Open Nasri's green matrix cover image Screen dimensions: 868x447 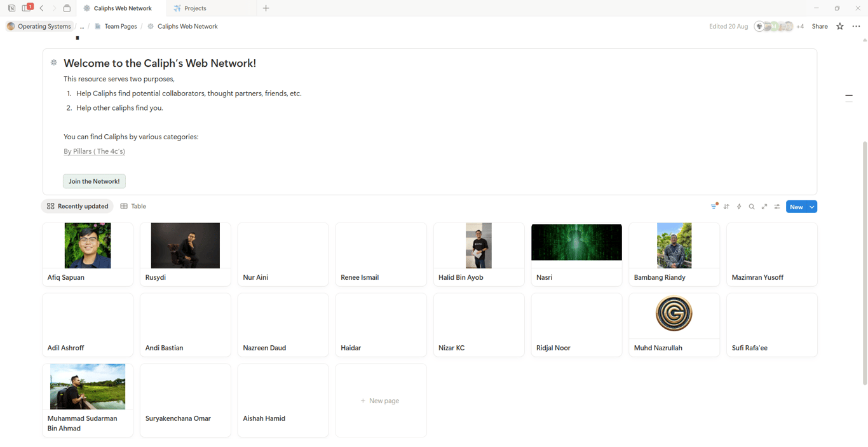[x=576, y=242]
